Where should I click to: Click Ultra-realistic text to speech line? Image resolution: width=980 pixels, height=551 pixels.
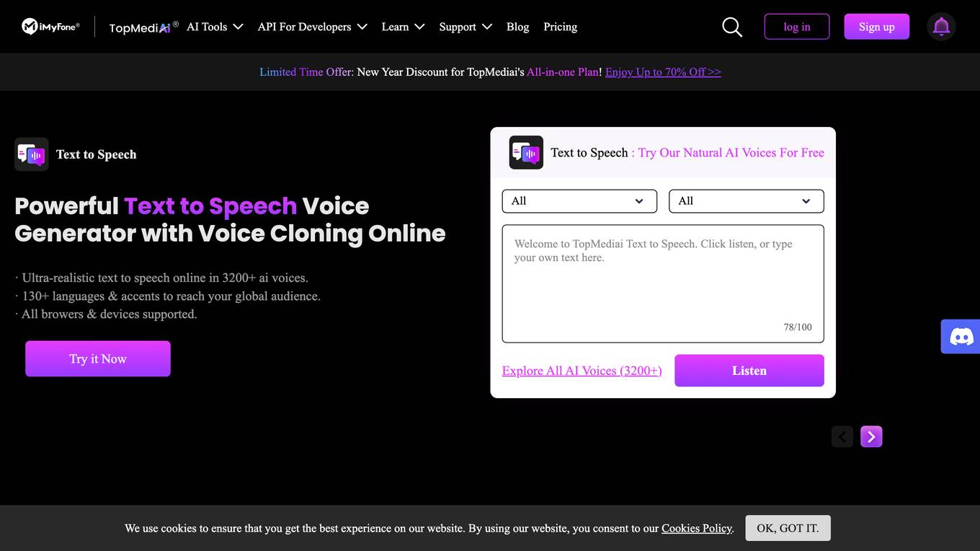pyautogui.click(x=161, y=278)
